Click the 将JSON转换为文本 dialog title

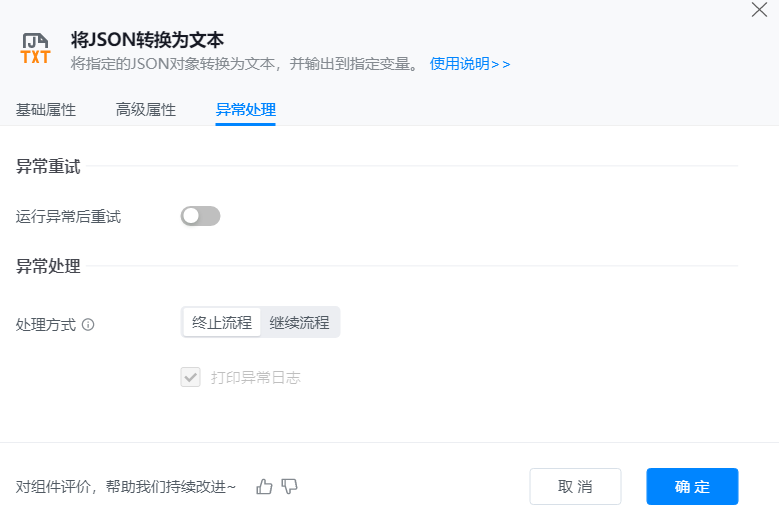pos(147,40)
